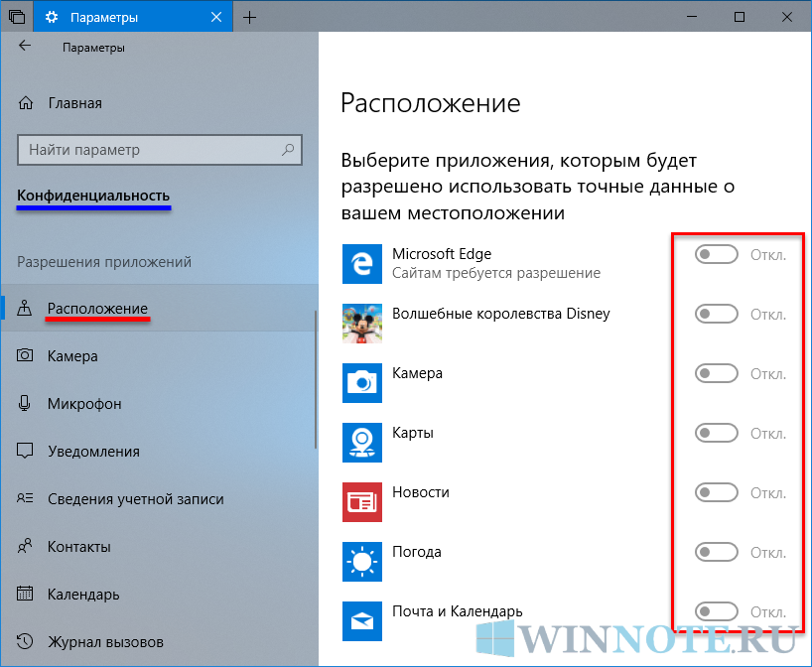This screenshot has width=812, height=667.
Task: Click 'Сайтам требуется разрешение' text
Action: click(496, 273)
